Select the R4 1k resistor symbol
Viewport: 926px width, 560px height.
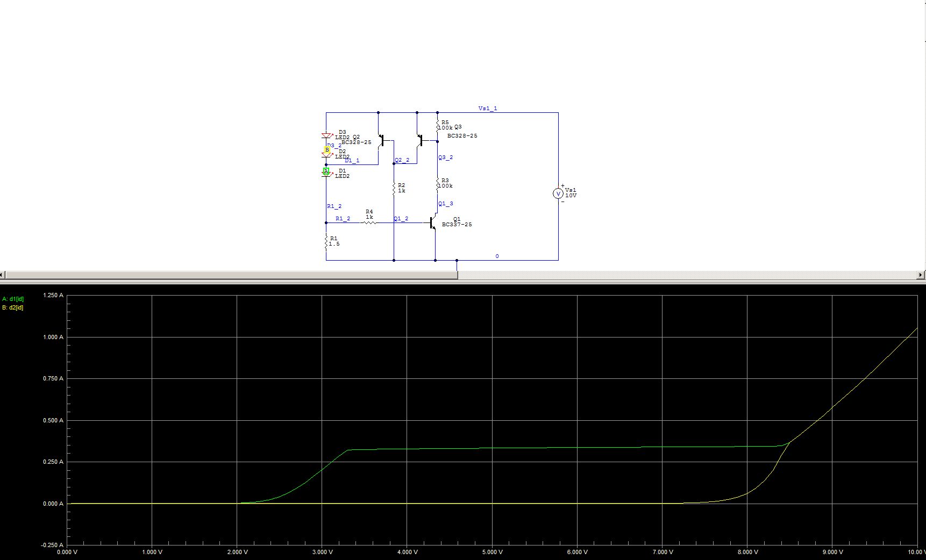click(368, 222)
